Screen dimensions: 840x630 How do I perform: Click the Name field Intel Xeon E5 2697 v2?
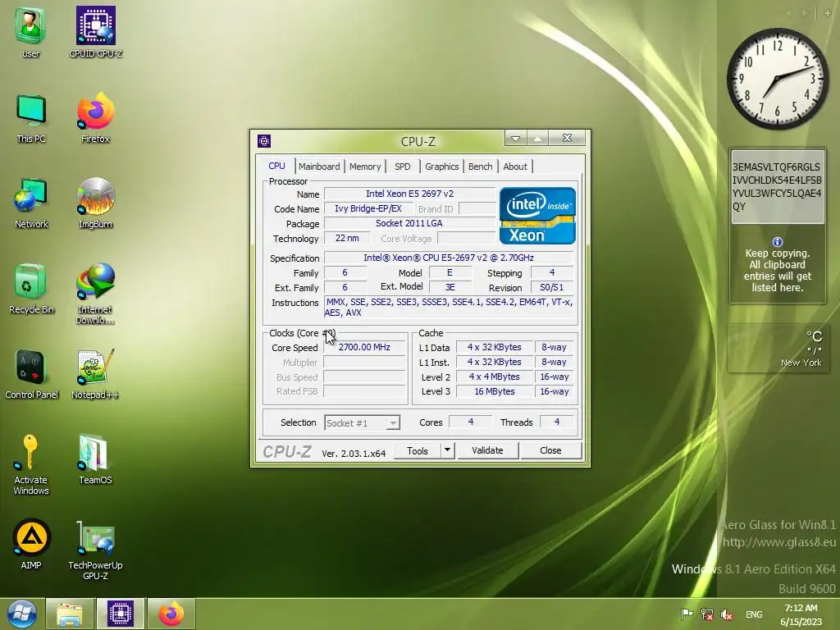410,194
